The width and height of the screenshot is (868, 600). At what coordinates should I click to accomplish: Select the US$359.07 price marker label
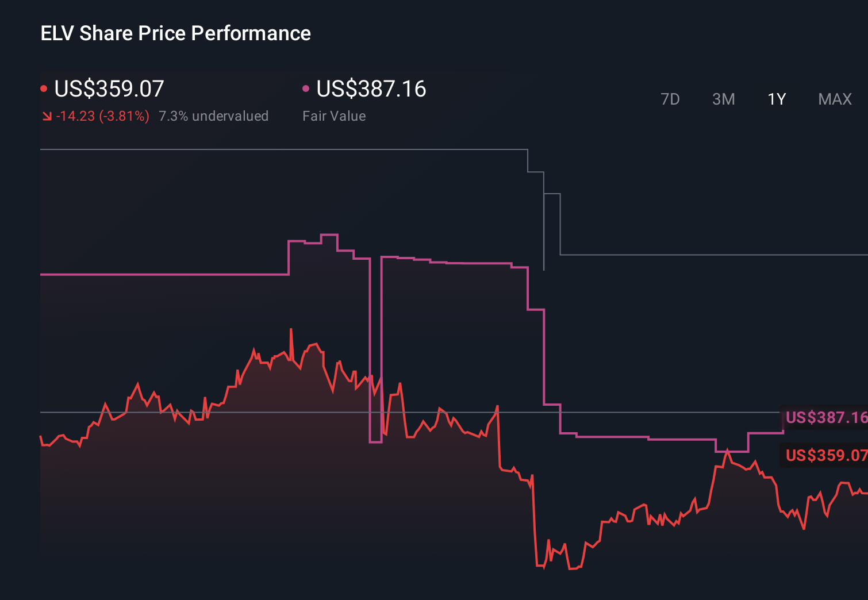[827, 456]
